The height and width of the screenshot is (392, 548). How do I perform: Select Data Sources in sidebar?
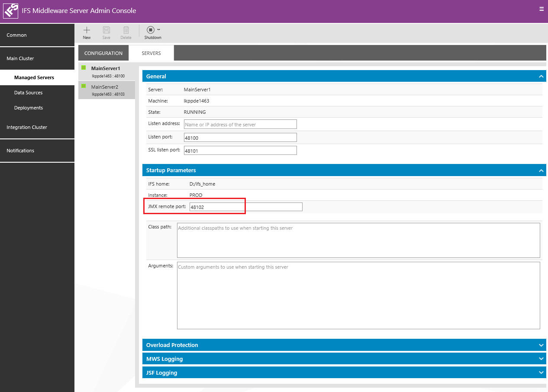37,93
